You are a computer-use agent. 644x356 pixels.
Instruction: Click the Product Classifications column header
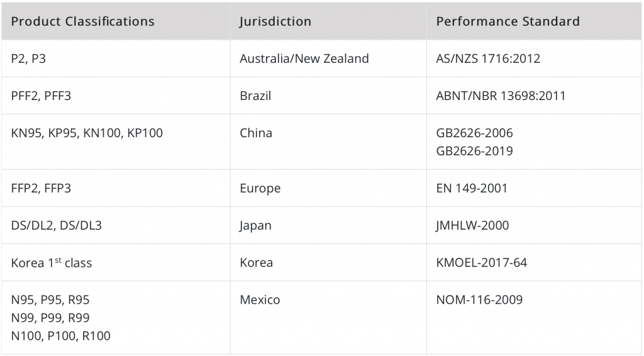pos(83,21)
